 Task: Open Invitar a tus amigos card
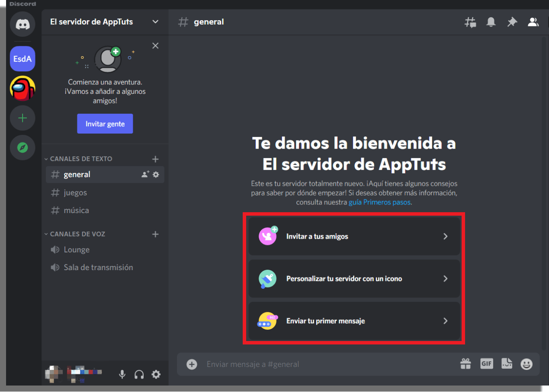pos(354,236)
